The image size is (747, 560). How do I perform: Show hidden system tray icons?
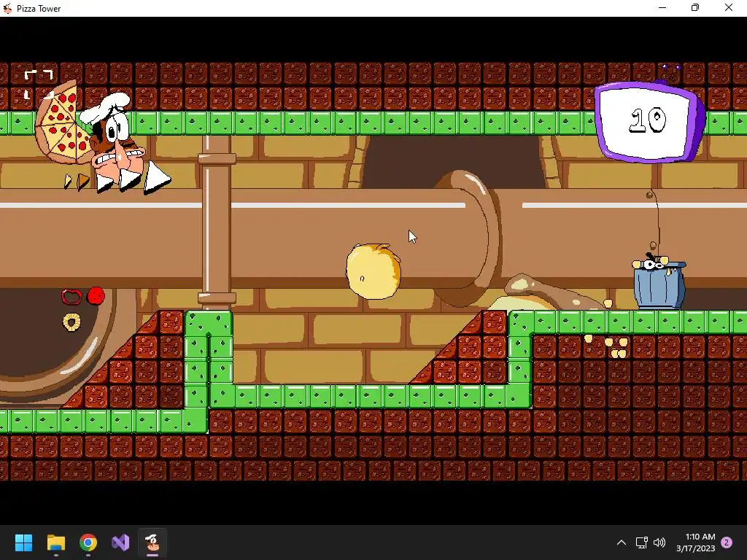pos(622,542)
